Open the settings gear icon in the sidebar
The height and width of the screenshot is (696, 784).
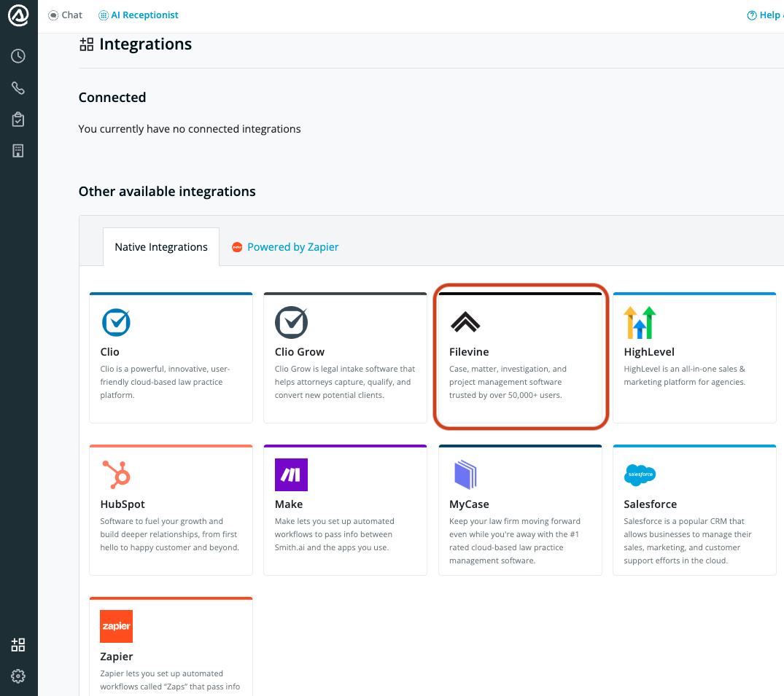pyautogui.click(x=18, y=676)
